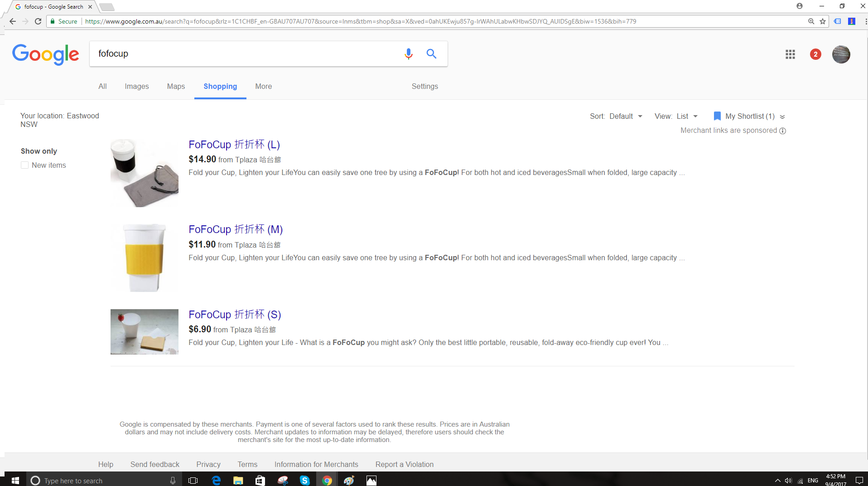The width and height of the screenshot is (868, 486).
Task: Open Action Center notification icon
Action: (859, 481)
